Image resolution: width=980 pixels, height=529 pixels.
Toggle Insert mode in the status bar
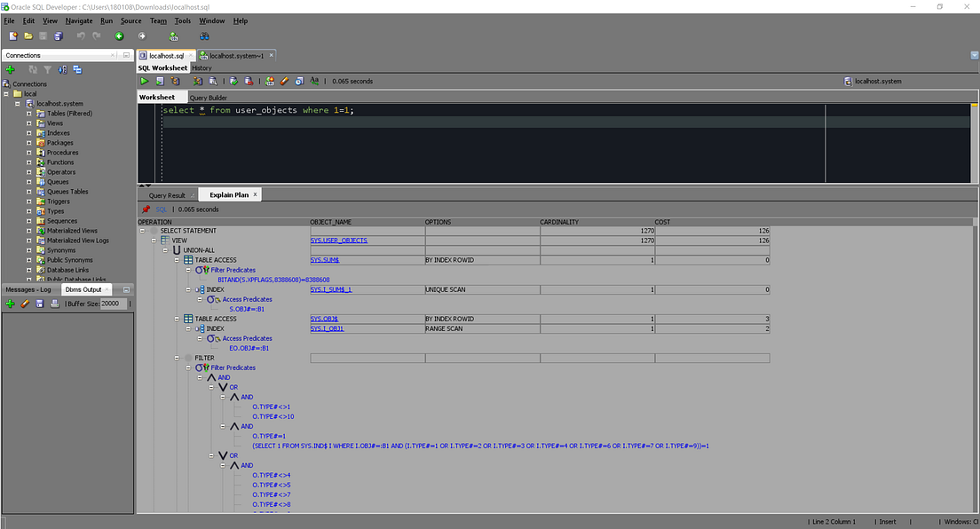pyautogui.click(x=888, y=522)
